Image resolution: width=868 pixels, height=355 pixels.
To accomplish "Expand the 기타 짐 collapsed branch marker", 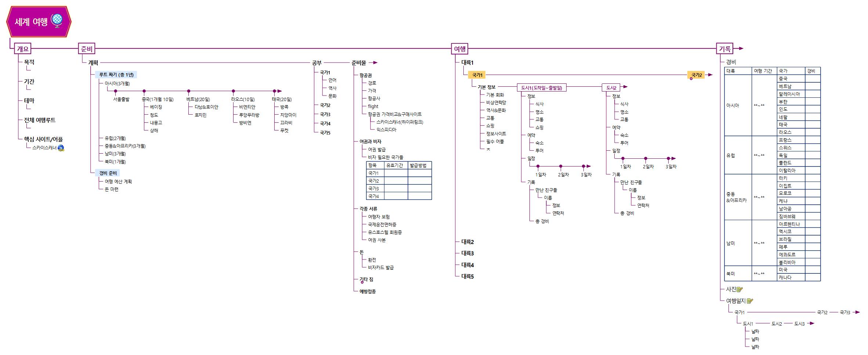I will coord(362,282).
